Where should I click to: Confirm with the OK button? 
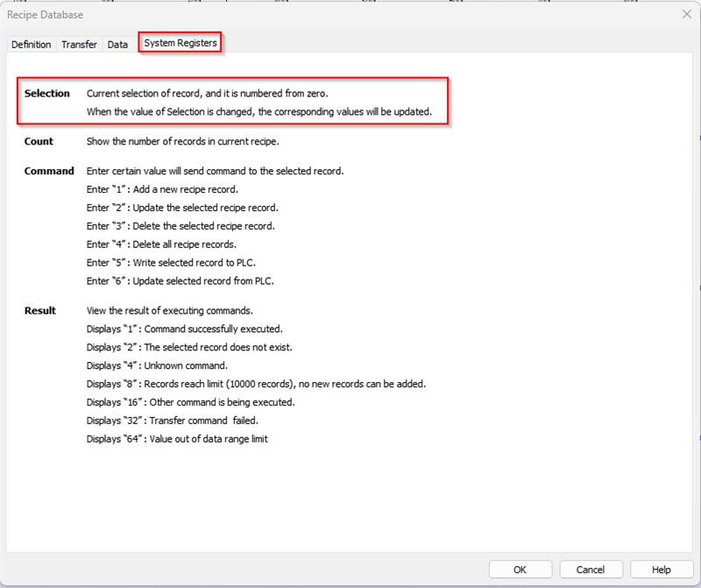click(x=520, y=570)
